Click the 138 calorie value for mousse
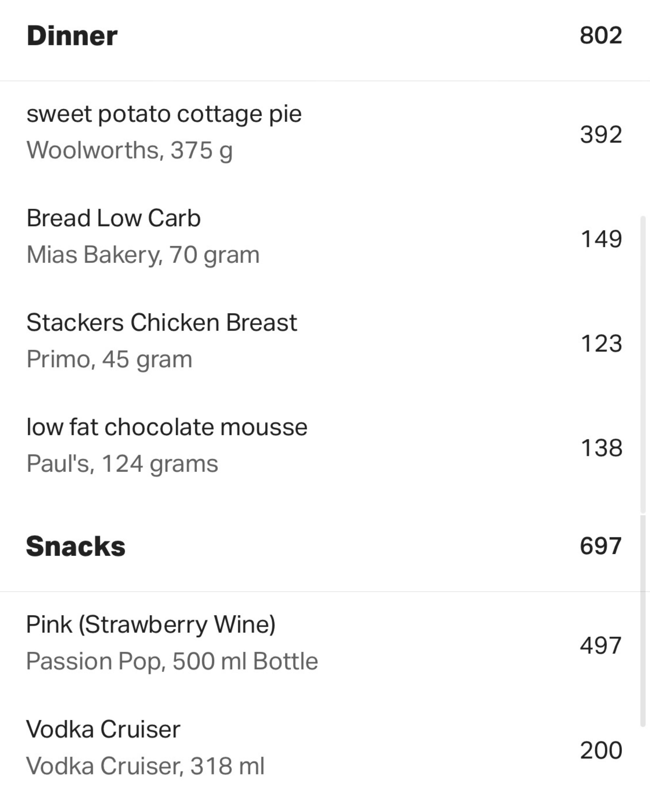 601,448
